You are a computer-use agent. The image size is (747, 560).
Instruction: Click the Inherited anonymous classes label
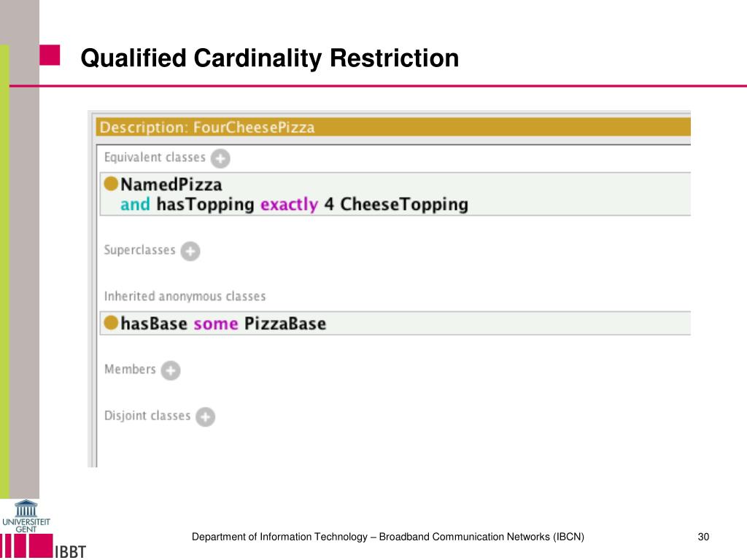point(185,296)
